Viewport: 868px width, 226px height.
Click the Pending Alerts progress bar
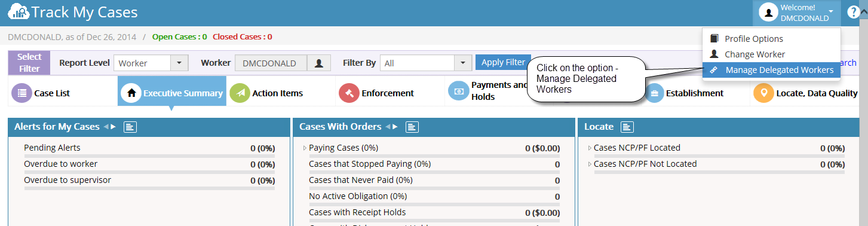pos(149,156)
